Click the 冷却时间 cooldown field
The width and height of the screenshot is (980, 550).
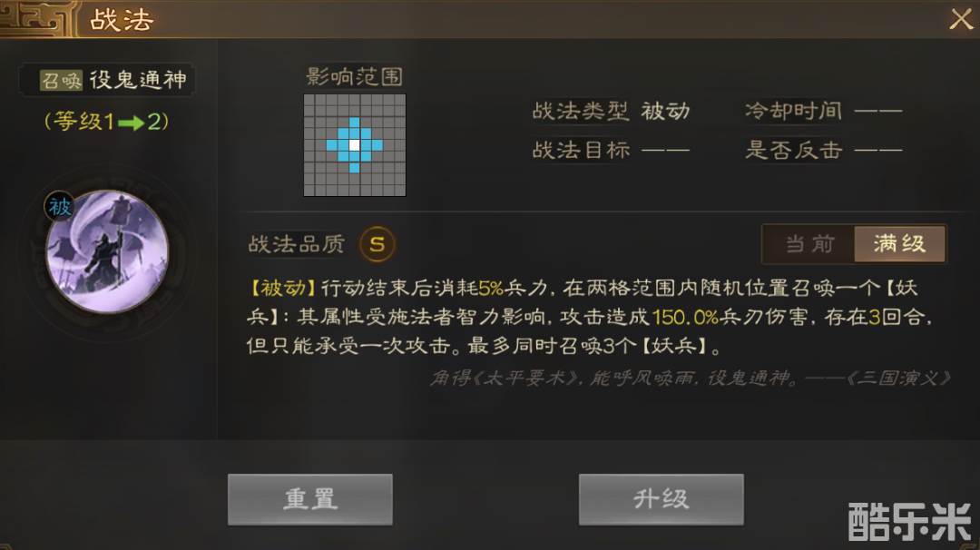point(824,112)
